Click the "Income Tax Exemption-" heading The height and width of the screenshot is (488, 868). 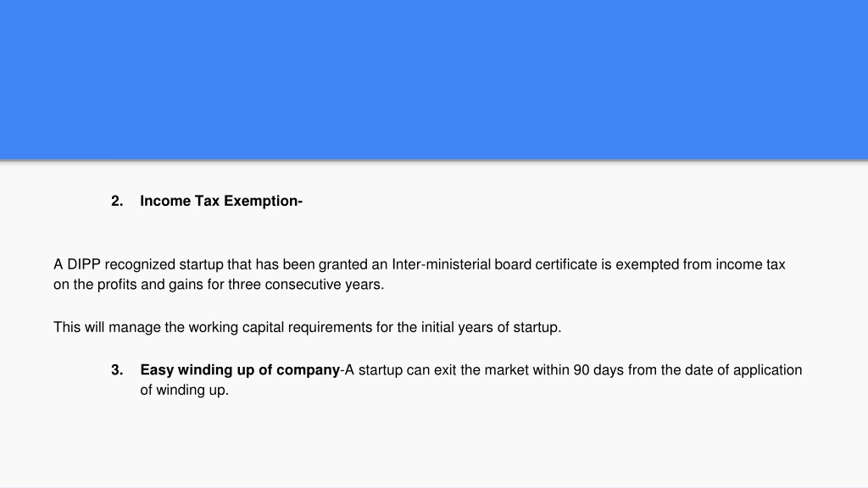click(x=221, y=201)
